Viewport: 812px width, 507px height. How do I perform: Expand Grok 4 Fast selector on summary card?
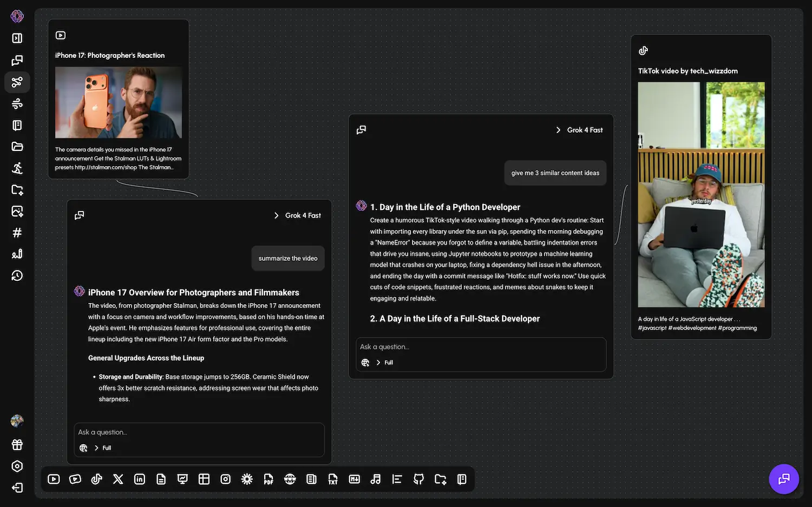click(x=297, y=215)
